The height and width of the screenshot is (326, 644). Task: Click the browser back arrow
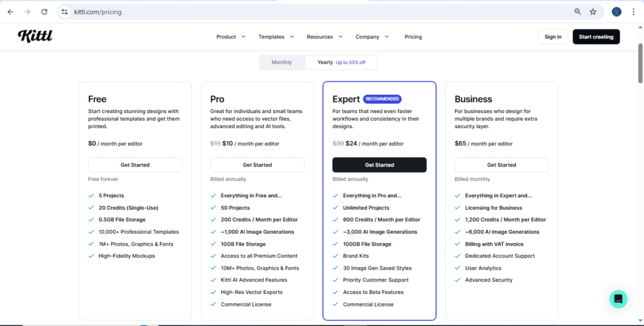10,12
